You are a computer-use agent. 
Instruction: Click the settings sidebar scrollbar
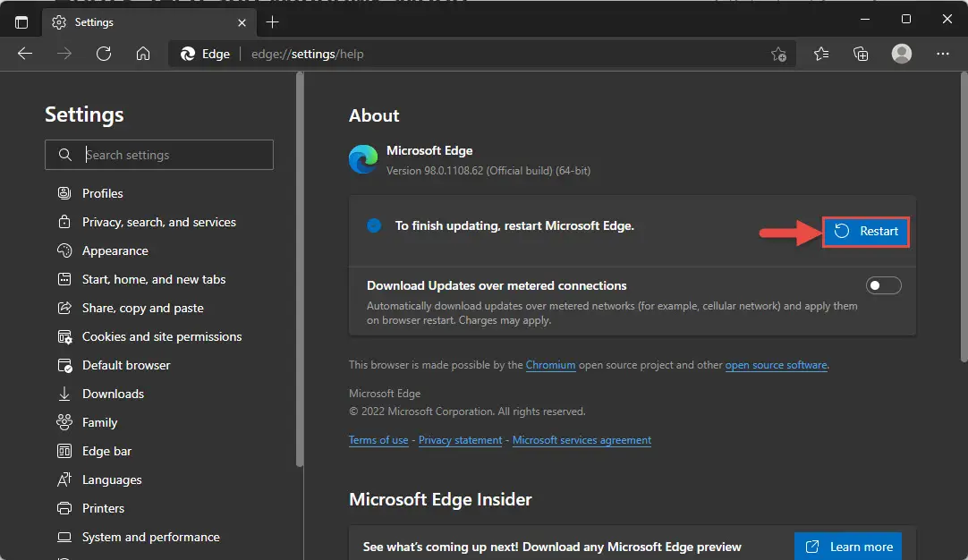pos(300,269)
